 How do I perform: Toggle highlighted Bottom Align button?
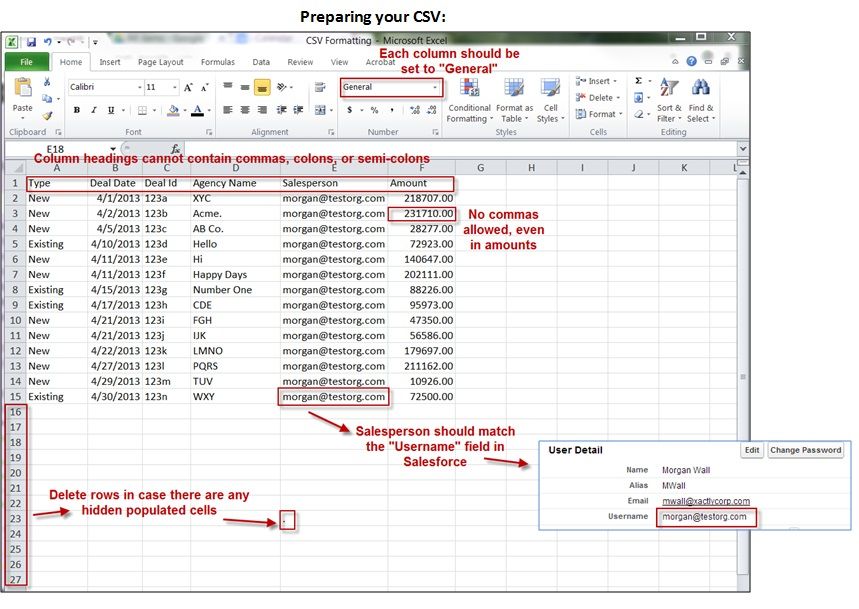[262, 87]
